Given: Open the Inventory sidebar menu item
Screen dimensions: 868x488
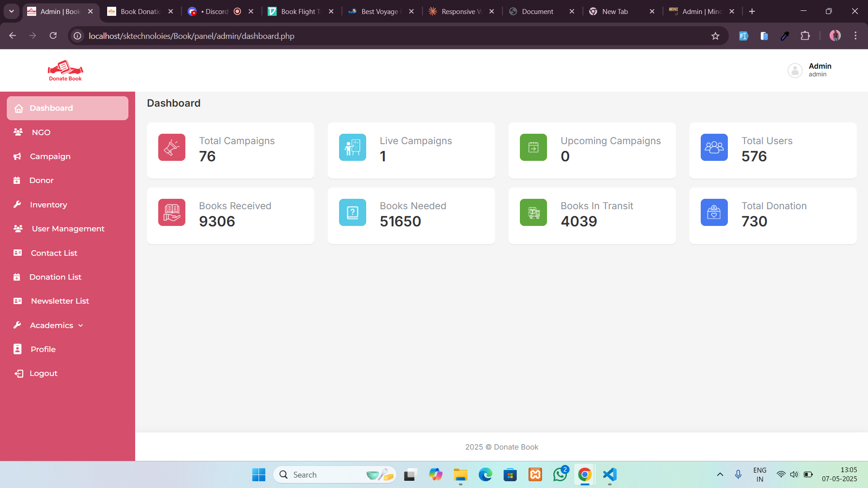Looking at the screenshot, I should click(48, 205).
